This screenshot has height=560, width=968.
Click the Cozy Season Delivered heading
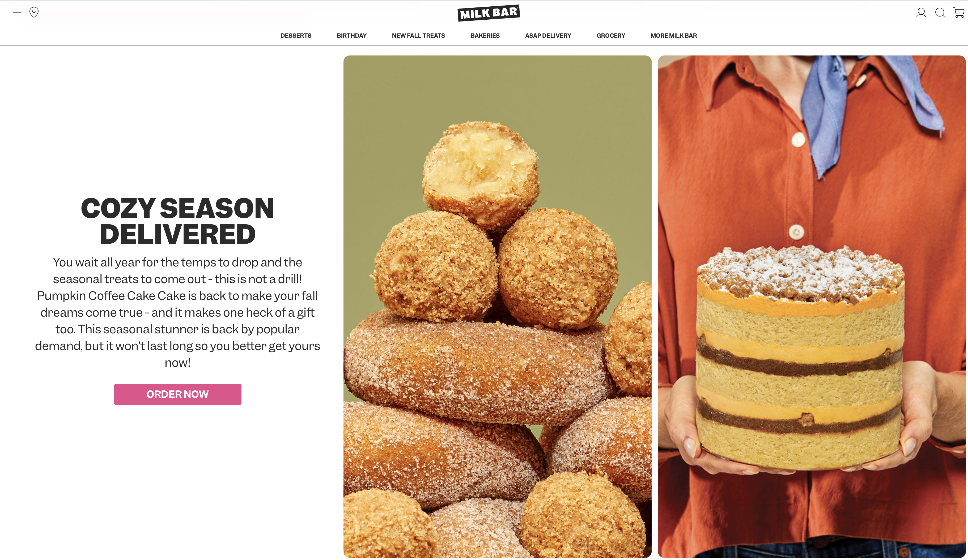point(177,221)
